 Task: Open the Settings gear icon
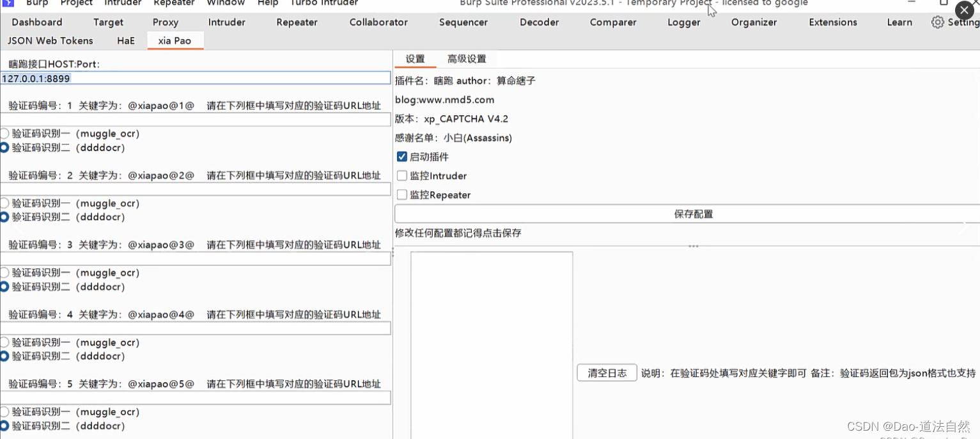point(937,22)
